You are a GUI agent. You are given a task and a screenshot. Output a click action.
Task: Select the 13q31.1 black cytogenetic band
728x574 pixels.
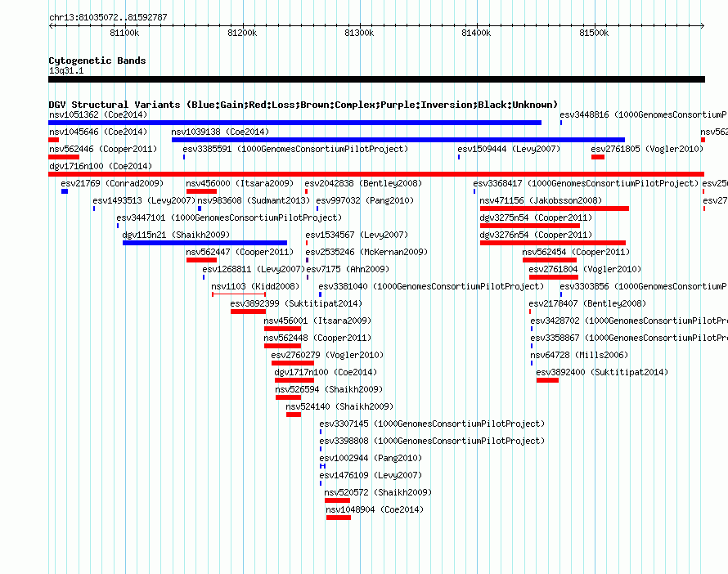click(376, 79)
